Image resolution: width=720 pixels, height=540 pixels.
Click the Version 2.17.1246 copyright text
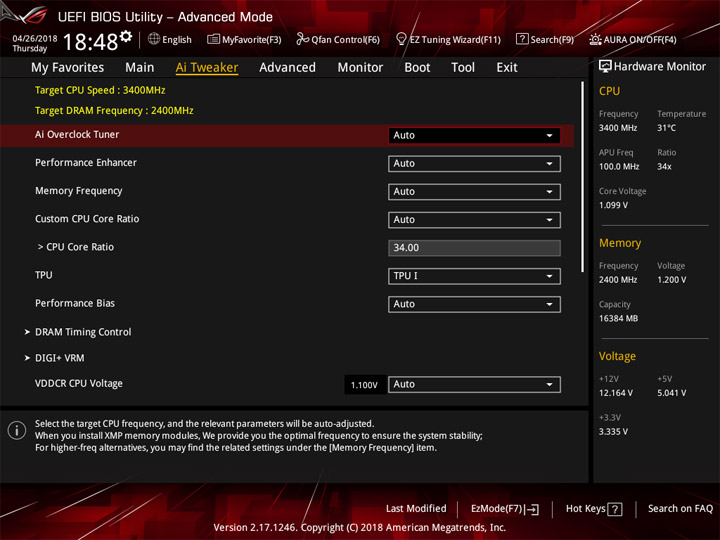[x=360, y=528]
